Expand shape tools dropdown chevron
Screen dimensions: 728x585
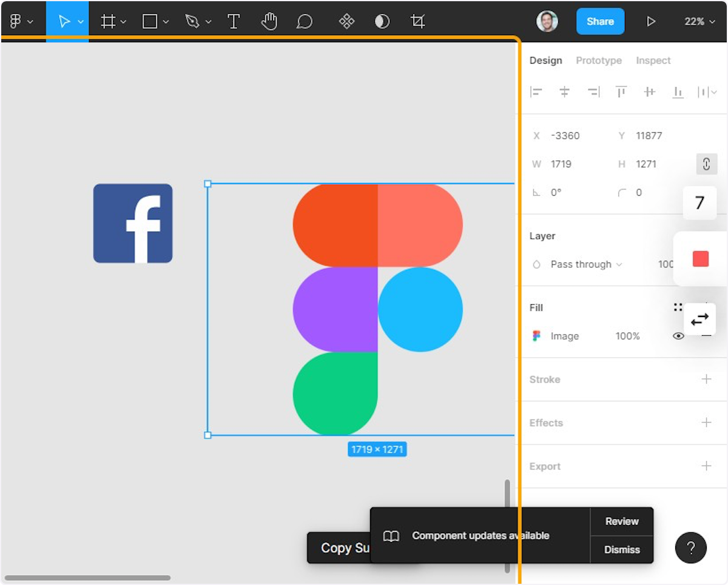coord(166,22)
